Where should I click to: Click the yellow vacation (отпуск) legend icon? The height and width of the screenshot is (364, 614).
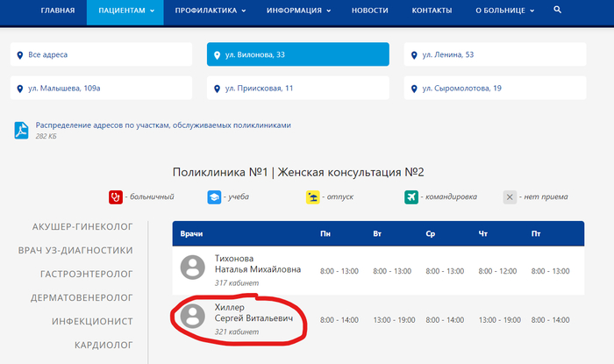tap(312, 196)
